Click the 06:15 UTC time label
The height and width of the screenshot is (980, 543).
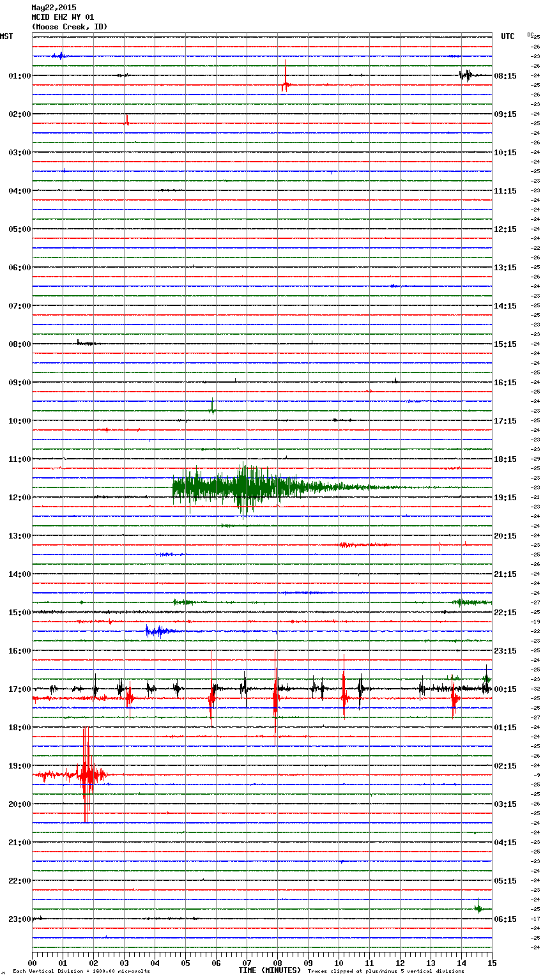point(505,919)
